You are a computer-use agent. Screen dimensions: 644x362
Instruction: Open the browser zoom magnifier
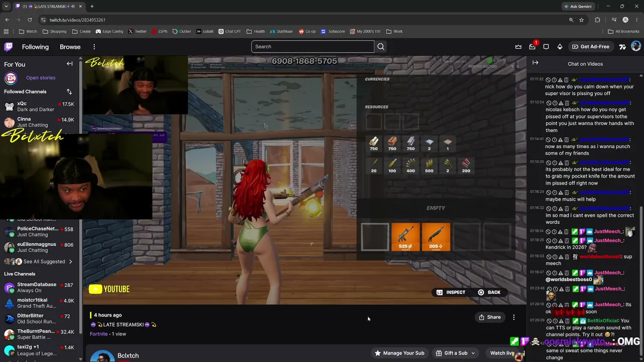pos(571,20)
